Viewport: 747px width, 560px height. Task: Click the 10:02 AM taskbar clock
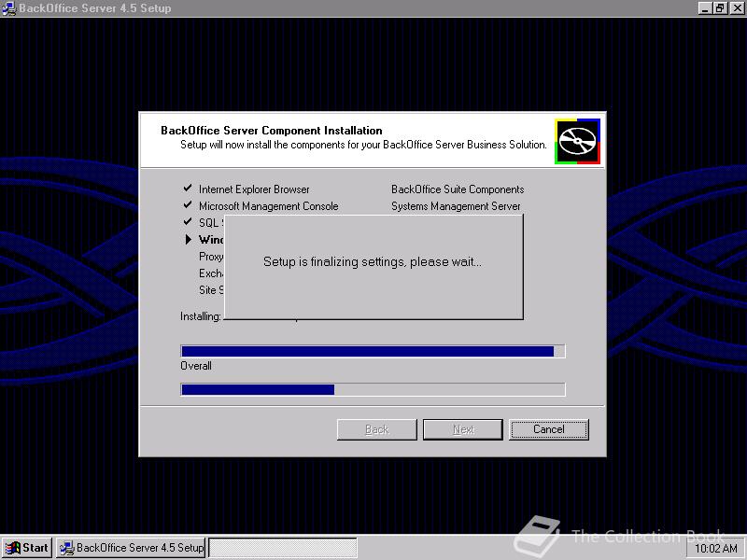pyautogui.click(x=716, y=548)
